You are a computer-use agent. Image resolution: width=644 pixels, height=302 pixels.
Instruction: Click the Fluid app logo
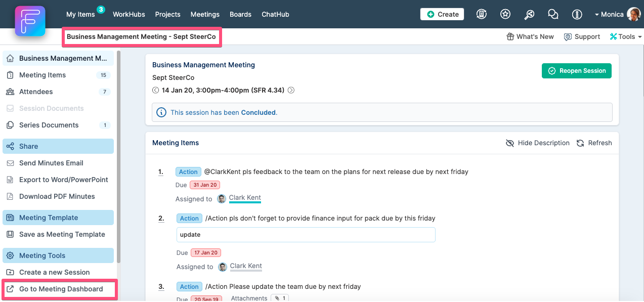[30, 21]
